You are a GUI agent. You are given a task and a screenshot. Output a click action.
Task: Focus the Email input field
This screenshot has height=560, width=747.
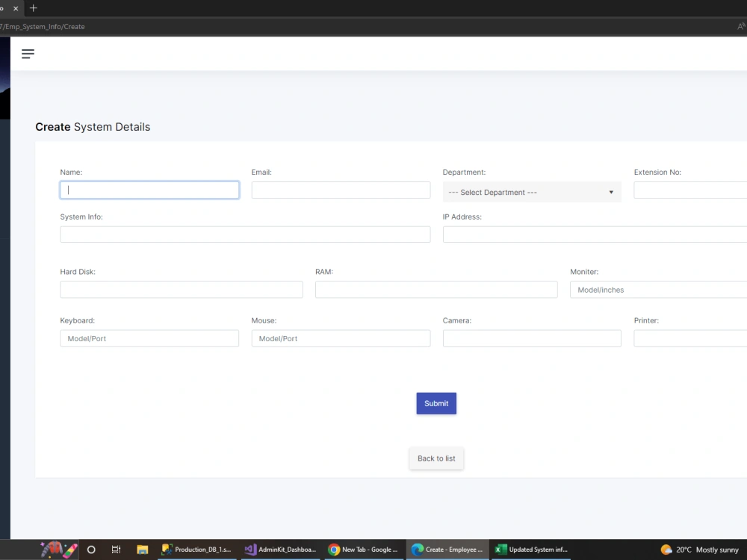point(341,190)
